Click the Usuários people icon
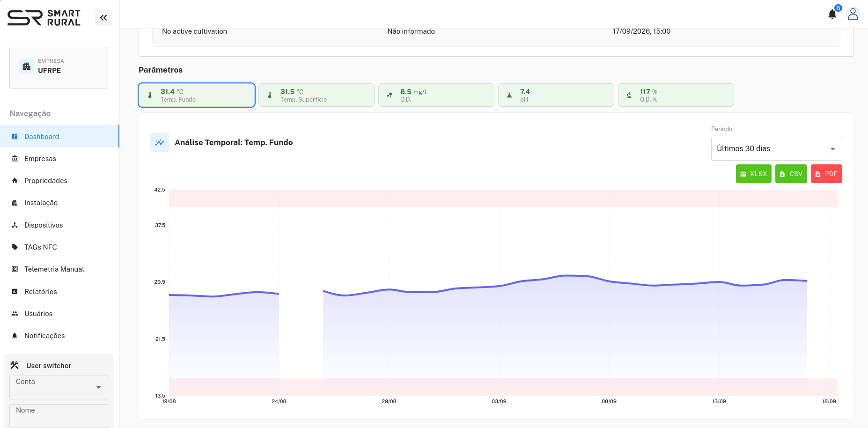The width and height of the screenshot is (868, 428). (x=15, y=314)
